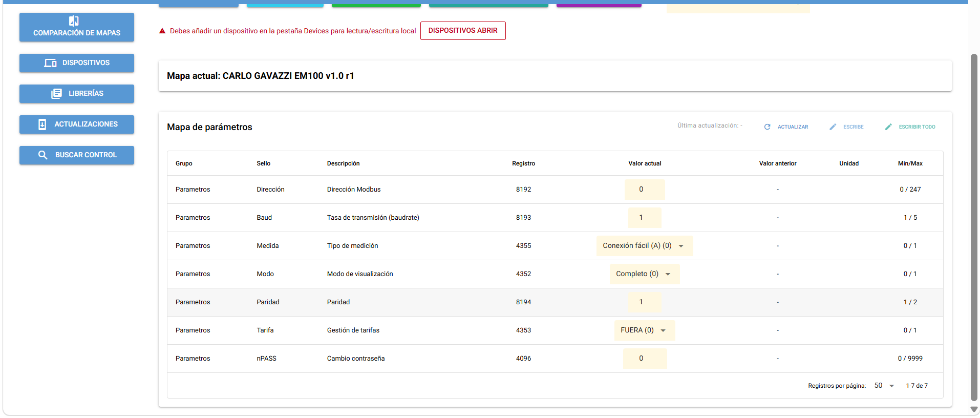This screenshot has height=418, width=980.
Task: Click the Buscar Control magnifier icon
Action: [x=43, y=155]
